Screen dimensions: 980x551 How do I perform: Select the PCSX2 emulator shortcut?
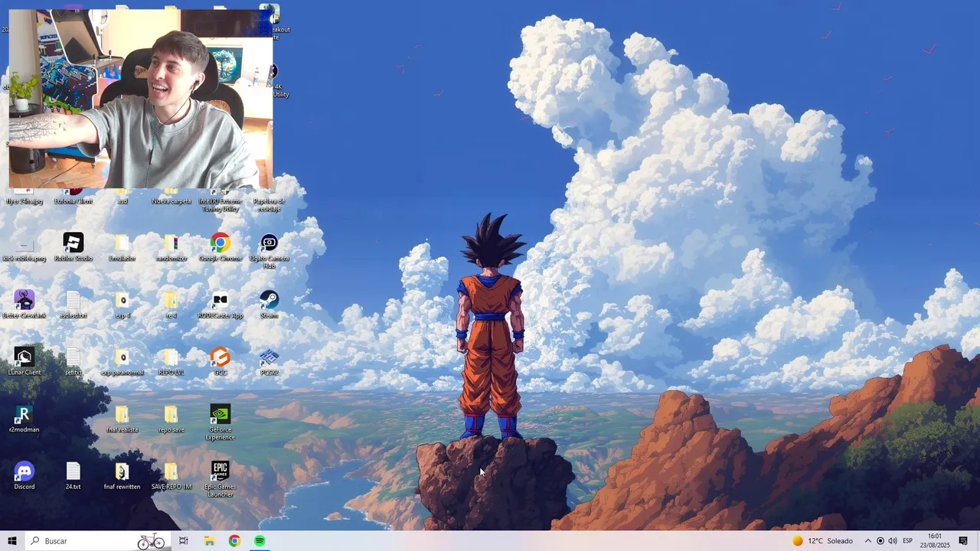[x=269, y=361]
